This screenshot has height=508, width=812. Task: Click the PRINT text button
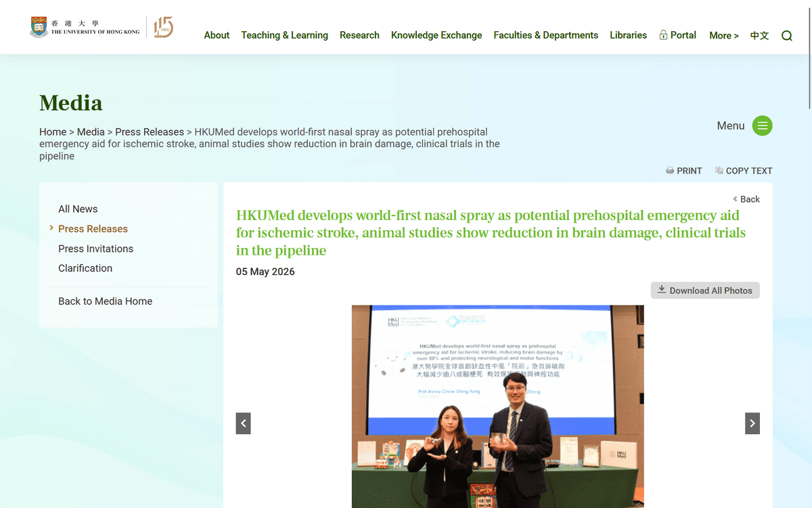[x=689, y=171]
